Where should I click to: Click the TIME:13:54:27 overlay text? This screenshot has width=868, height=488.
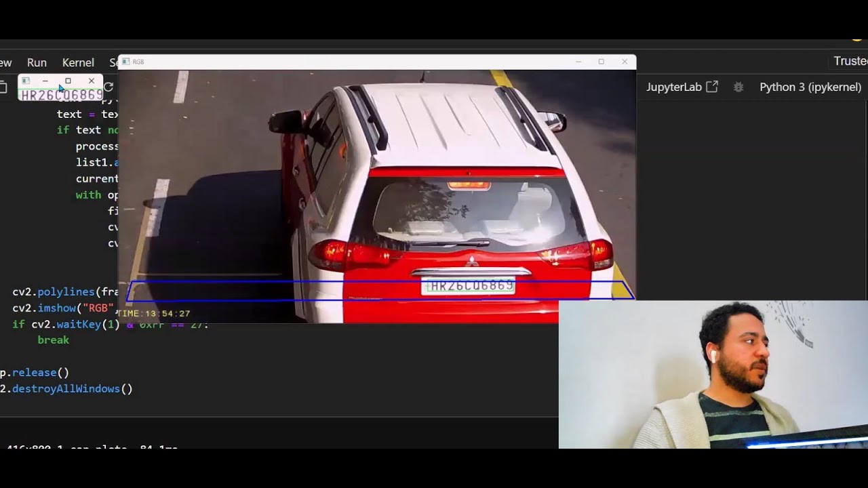pos(154,314)
